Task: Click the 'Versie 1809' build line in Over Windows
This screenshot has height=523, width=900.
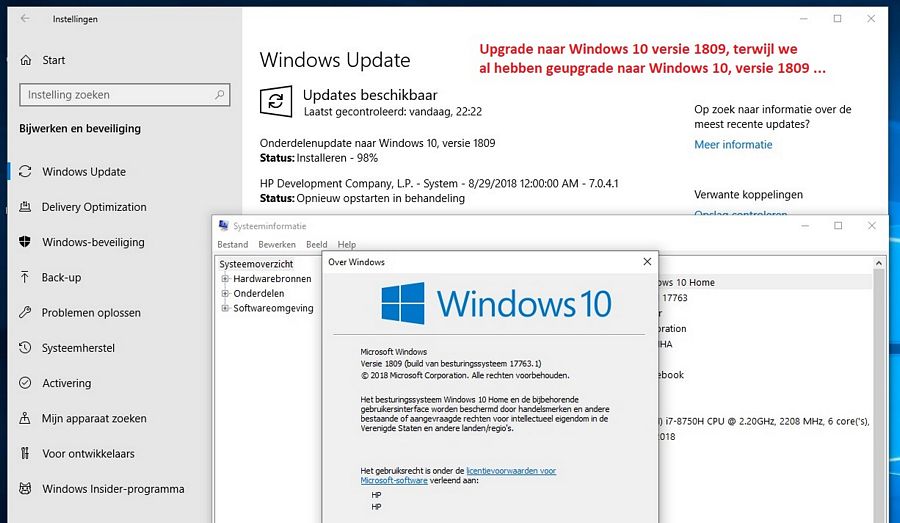Action: click(451, 363)
